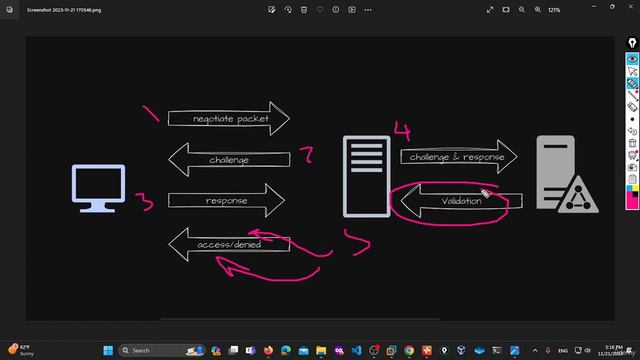Open the weather widget on taskbar
This screenshot has width=640, height=360.
tap(20, 350)
